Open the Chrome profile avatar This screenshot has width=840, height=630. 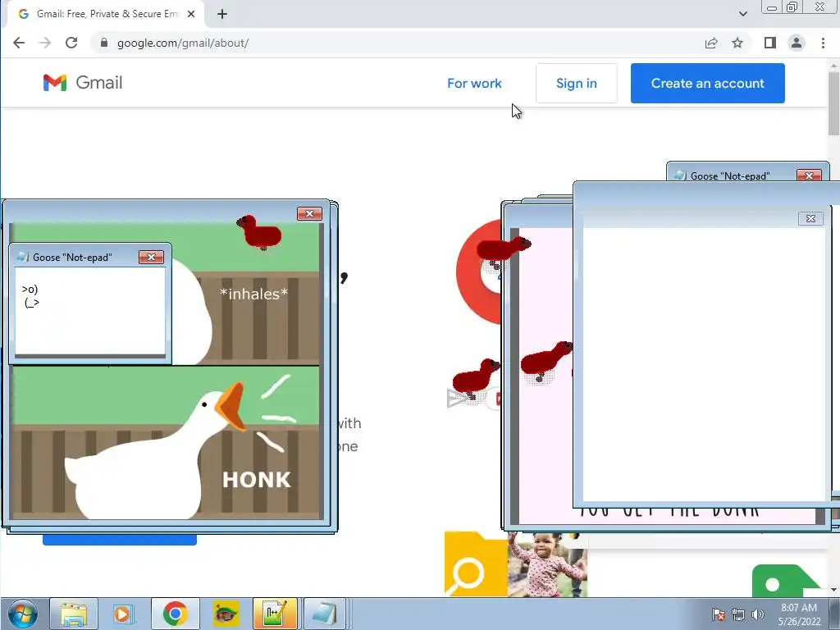click(796, 43)
